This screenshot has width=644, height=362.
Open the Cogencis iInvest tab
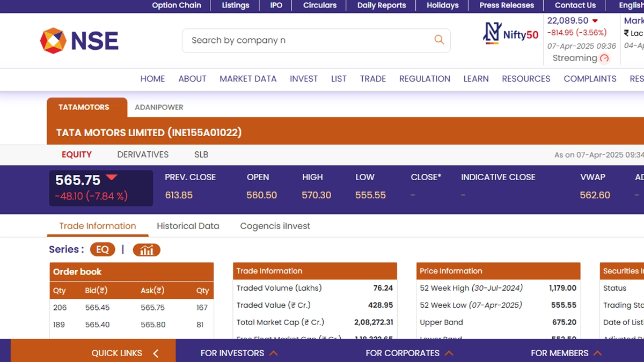(275, 226)
